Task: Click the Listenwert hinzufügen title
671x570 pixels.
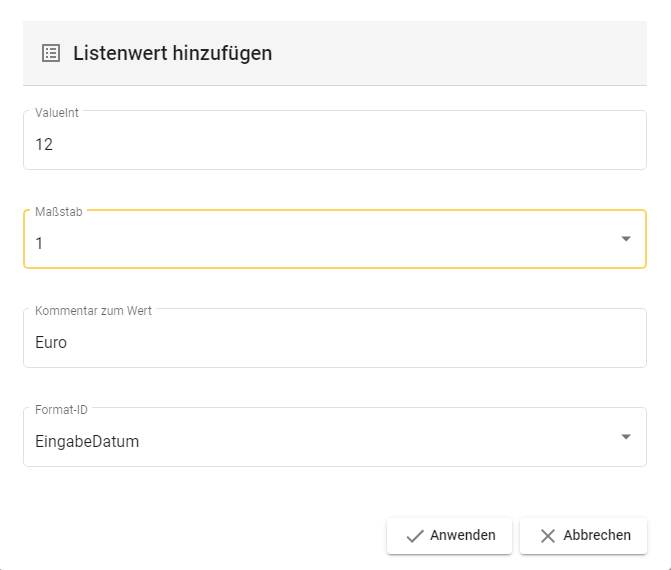Action: [172, 53]
